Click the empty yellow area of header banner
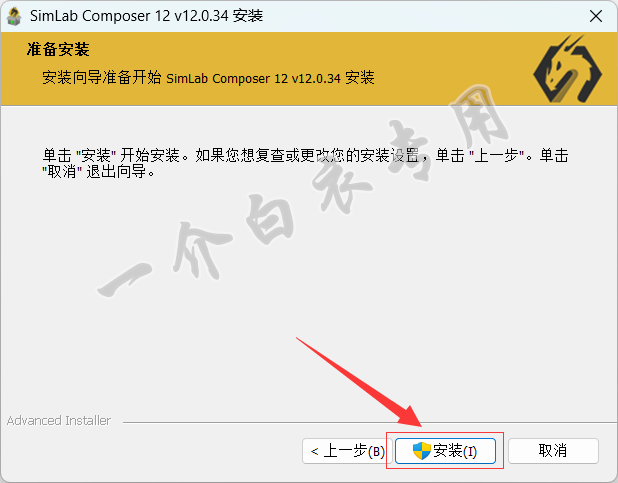The height and width of the screenshot is (483, 618). tap(453, 51)
